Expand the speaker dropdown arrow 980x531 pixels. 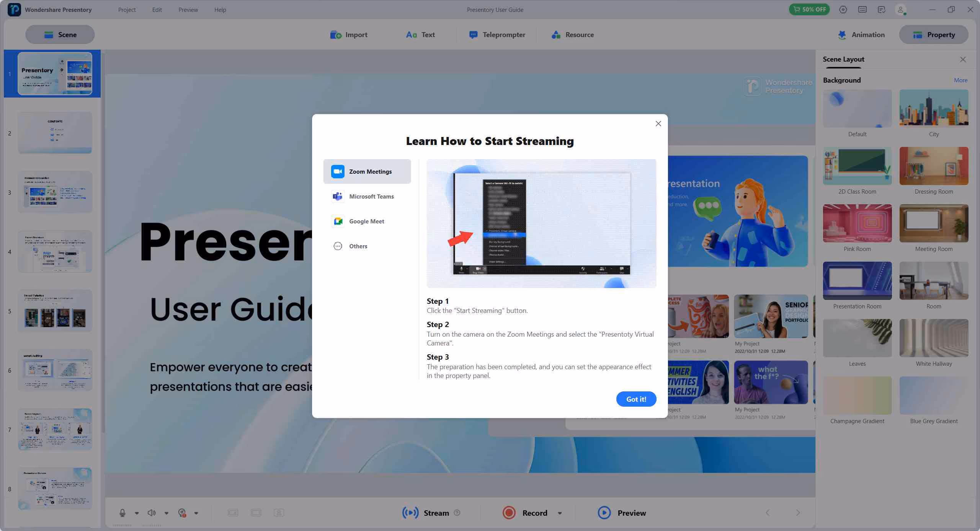coord(167,513)
